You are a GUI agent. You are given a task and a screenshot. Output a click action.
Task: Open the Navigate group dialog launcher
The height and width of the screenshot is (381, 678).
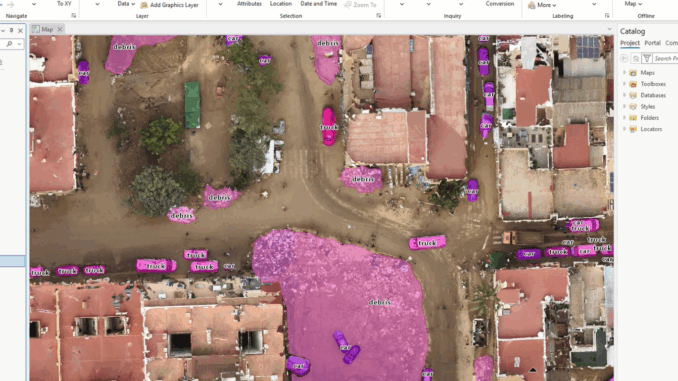(74, 16)
